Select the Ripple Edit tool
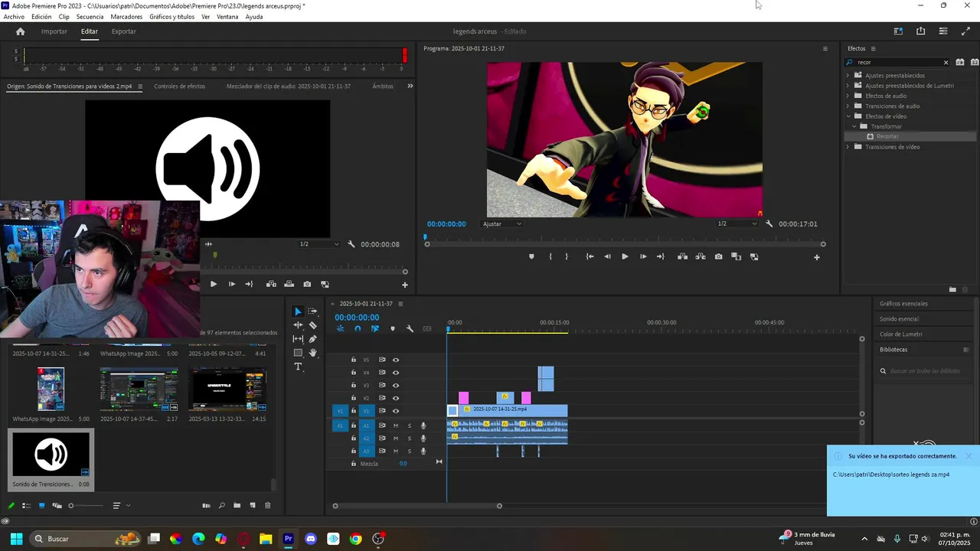Viewport: 980px width, 551px height. [298, 325]
